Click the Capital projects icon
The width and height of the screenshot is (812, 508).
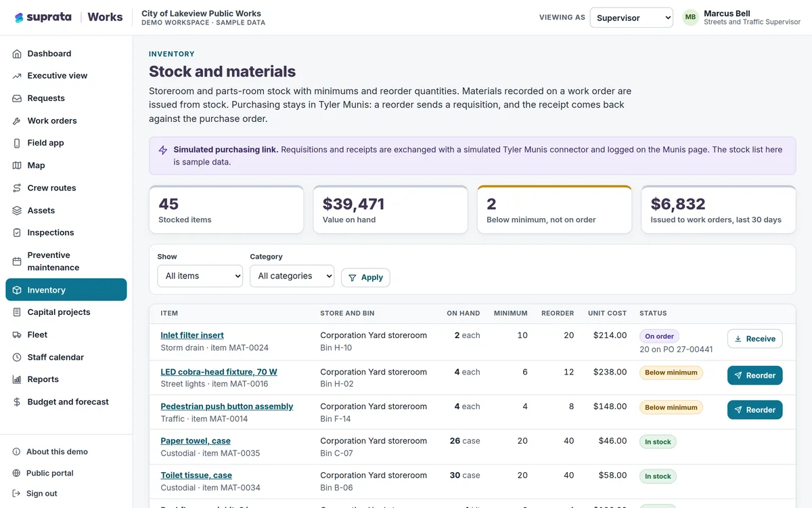coord(17,312)
